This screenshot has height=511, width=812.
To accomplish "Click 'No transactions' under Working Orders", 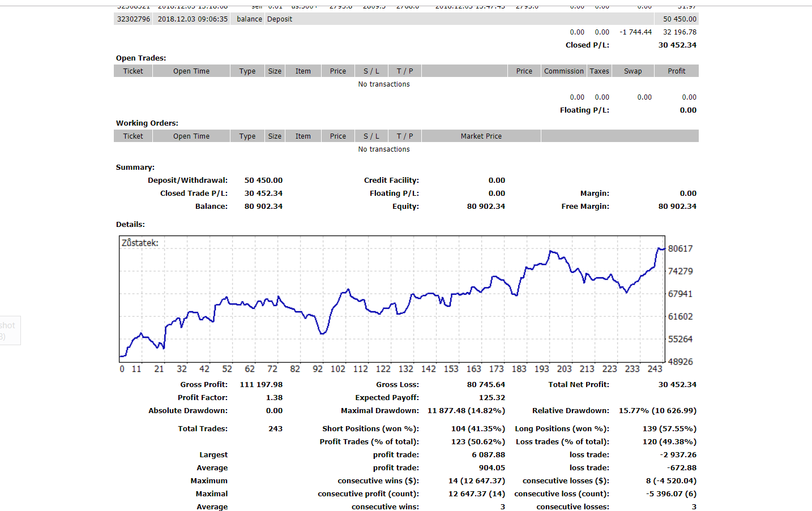I will coord(384,149).
